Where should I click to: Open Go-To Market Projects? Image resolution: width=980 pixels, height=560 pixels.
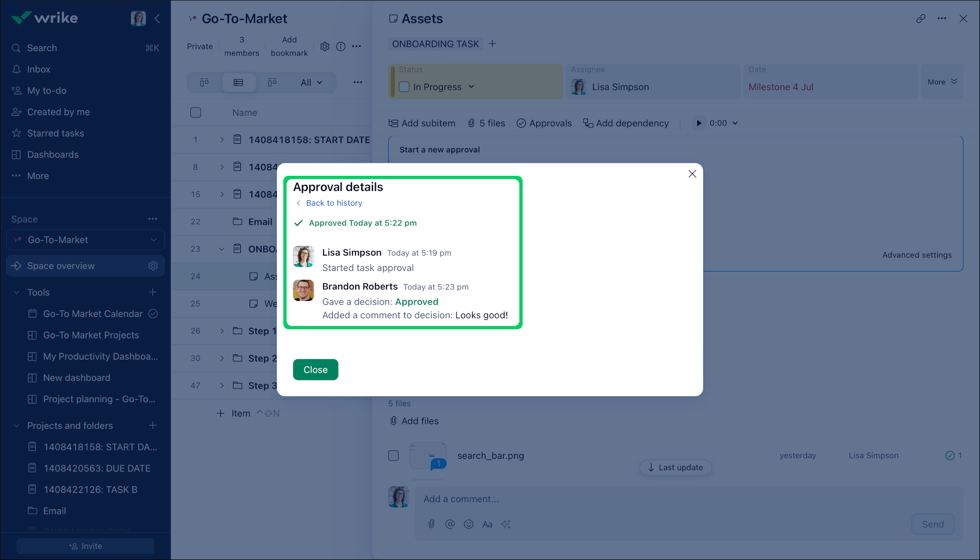(91, 335)
